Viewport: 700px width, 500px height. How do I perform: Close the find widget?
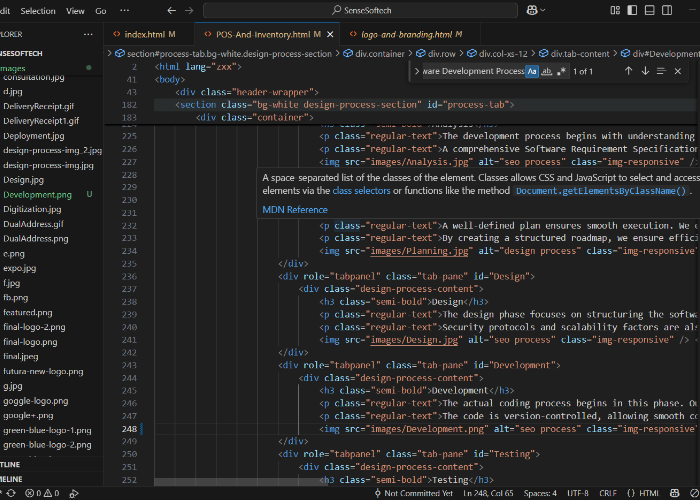pyautogui.click(x=678, y=71)
